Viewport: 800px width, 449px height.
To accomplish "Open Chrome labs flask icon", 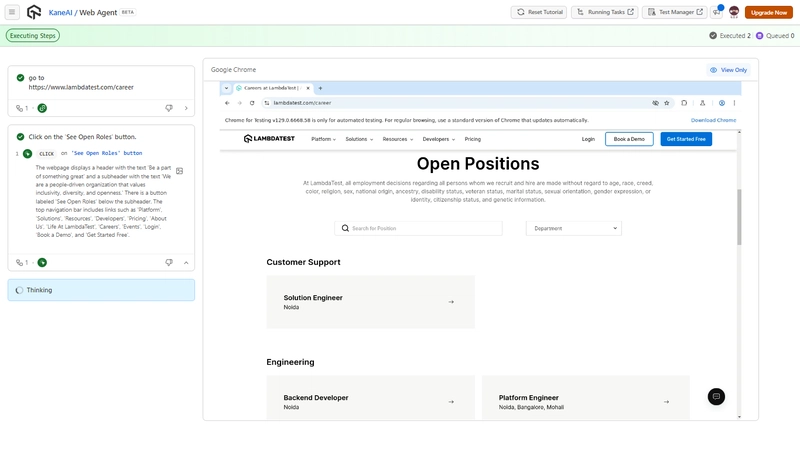I will coord(703,103).
